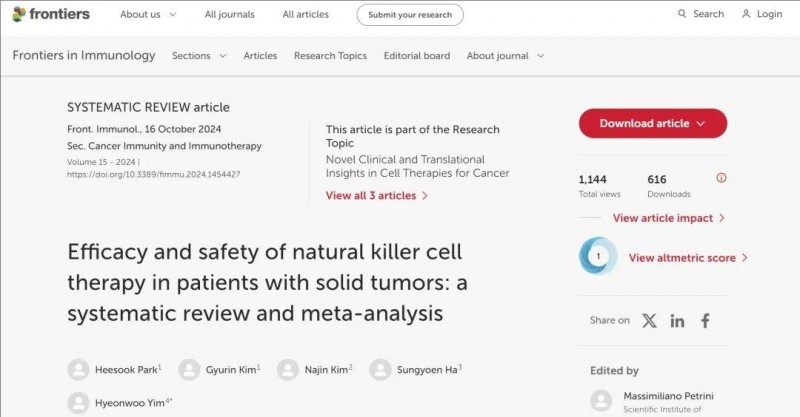Open Massimiliano Petrini's editor avatar
This screenshot has height=417, width=800.
click(601, 401)
